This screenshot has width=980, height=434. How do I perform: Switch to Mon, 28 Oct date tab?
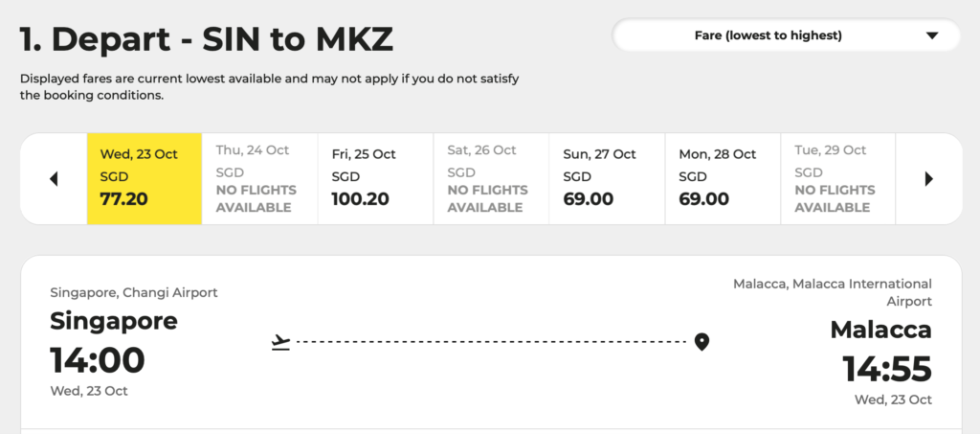723,179
